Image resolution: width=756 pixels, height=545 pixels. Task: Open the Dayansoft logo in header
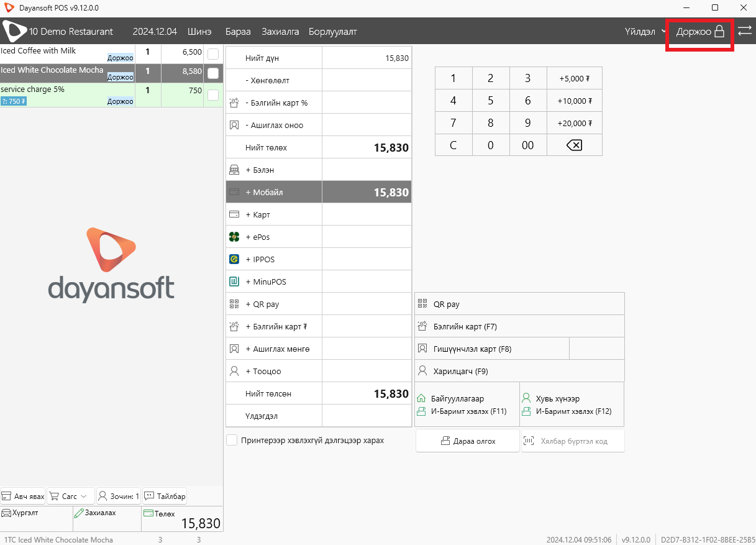click(x=15, y=31)
